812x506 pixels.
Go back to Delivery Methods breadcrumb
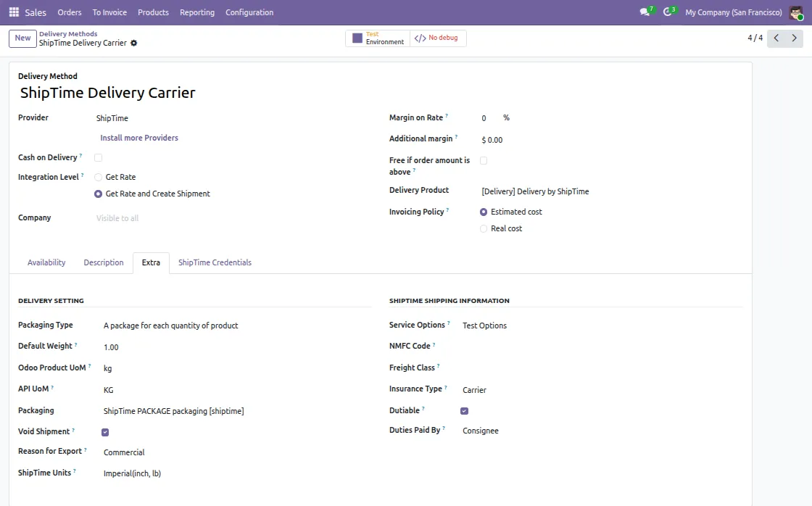tap(68, 33)
